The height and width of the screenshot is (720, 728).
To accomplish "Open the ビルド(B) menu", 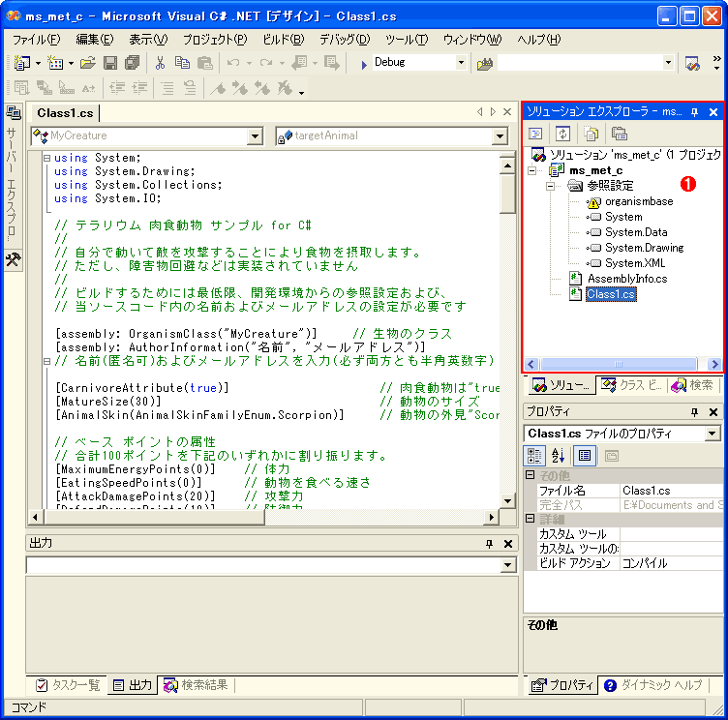I will click(284, 40).
